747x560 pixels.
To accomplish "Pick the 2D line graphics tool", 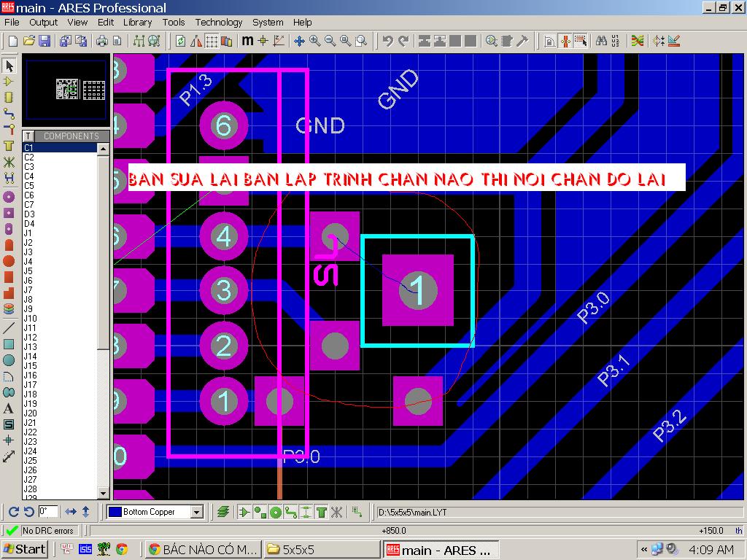I will (x=9, y=327).
